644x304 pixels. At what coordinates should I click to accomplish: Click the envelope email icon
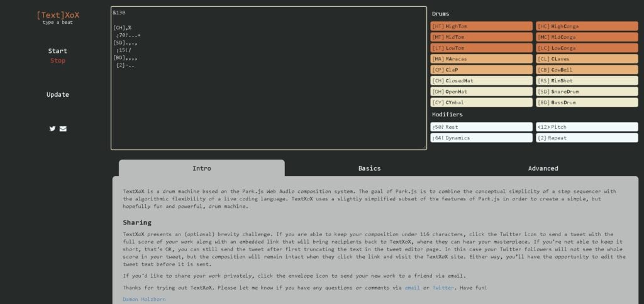point(63,129)
